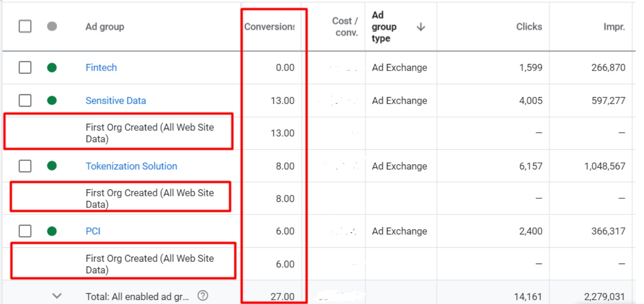Check the Tokenization Solution row checkbox
644x304 pixels.
25,166
